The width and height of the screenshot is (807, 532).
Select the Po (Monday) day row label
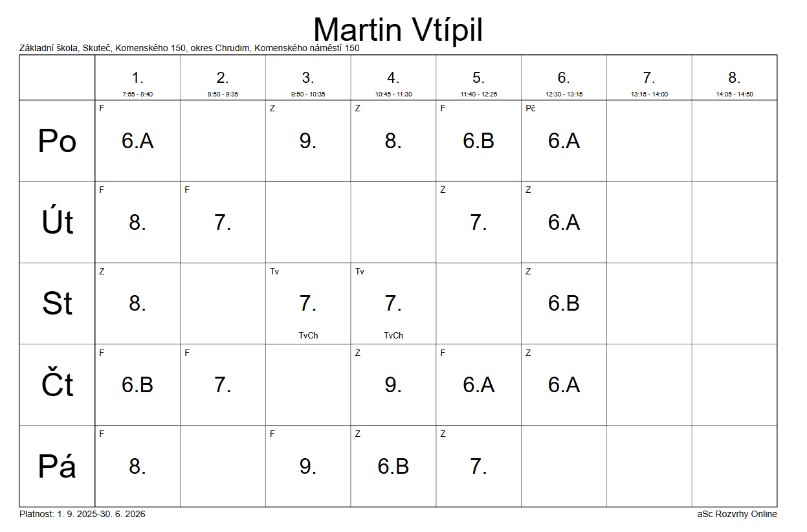(57, 141)
